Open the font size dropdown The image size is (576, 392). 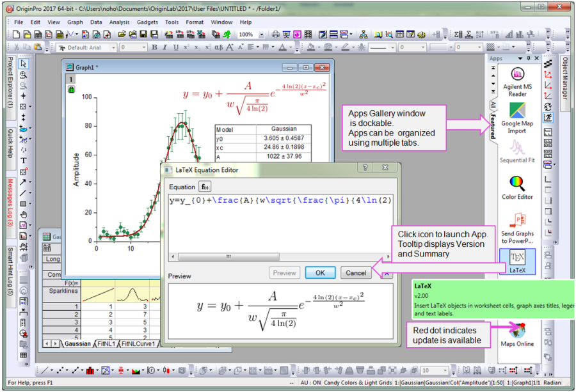click(x=143, y=47)
